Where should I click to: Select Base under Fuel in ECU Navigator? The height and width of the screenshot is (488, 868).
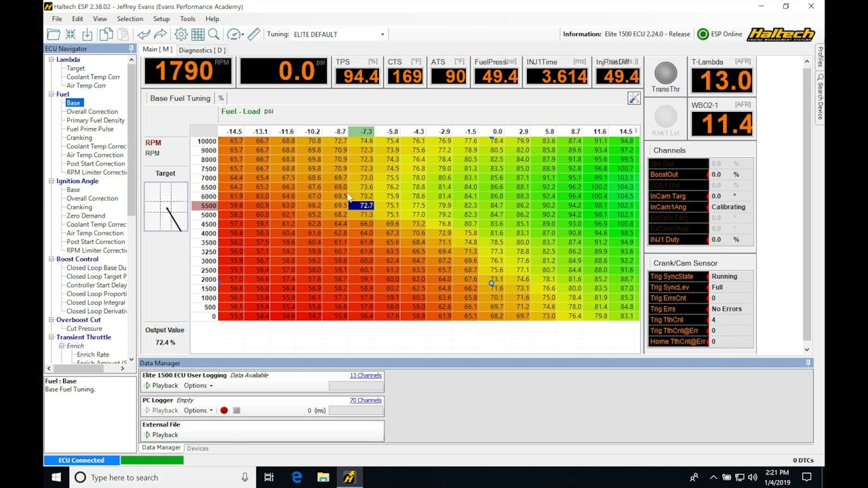pyautogui.click(x=73, y=102)
